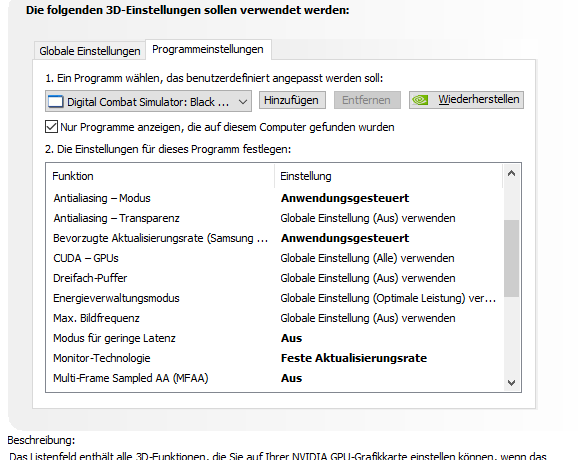The height and width of the screenshot is (460, 578).
Task: Click the Hinzufügen button
Action: [x=292, y=100]
